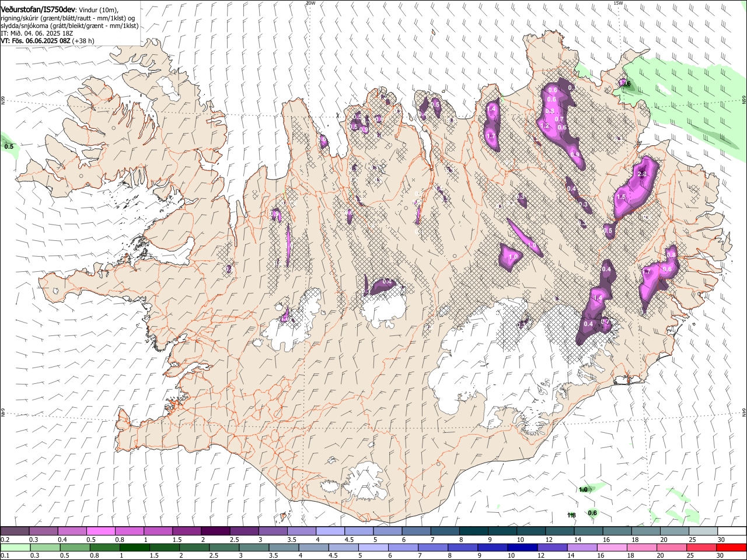
Task: Pick the darkest green 1 rain legend swatch
Action: (135, 548)
